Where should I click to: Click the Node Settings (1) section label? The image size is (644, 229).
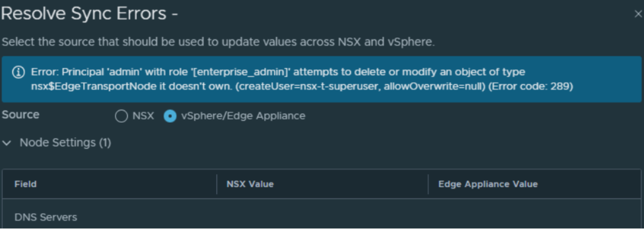pyautogui.click(x=65, y=143)
